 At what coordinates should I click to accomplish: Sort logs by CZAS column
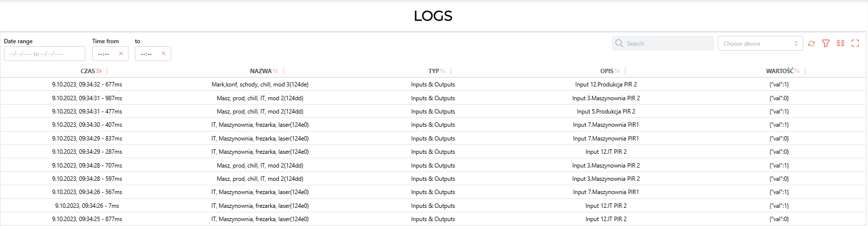(x=99, y=71)
